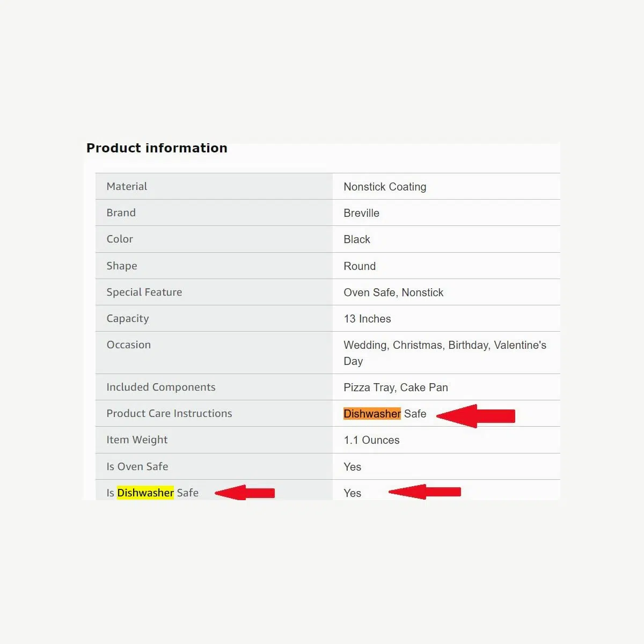Click the Yes value for Is Oven Safe

[352, 467]
